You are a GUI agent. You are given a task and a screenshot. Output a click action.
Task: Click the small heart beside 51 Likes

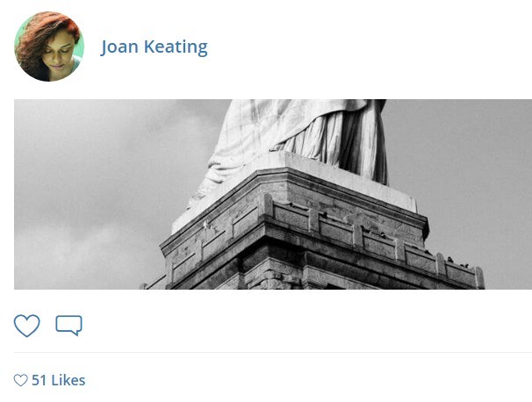(21, 380)
